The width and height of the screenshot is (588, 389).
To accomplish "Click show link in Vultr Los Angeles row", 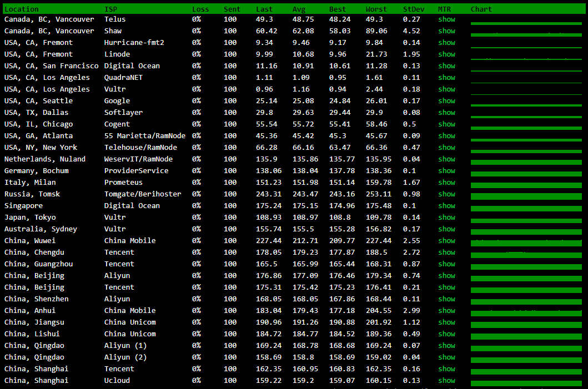I will (x=446, y=89).
